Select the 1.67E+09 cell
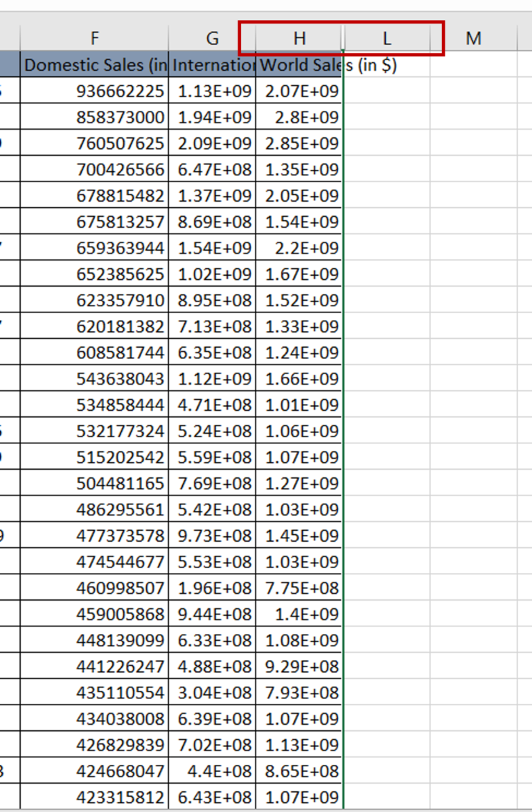 click(299, 274)
